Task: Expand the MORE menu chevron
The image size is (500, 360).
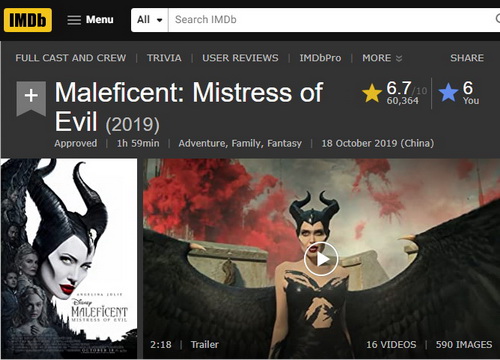Action: 399,58
